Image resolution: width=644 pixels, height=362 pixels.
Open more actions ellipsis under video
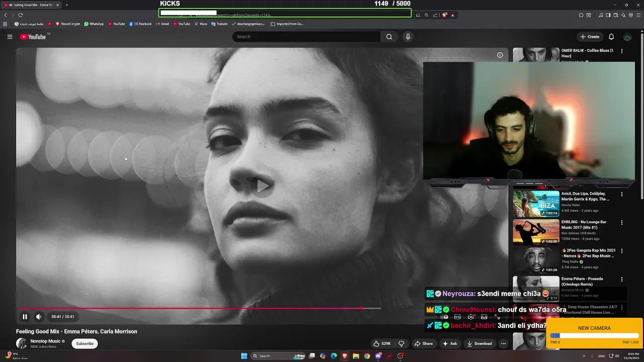tap(503, 343)
